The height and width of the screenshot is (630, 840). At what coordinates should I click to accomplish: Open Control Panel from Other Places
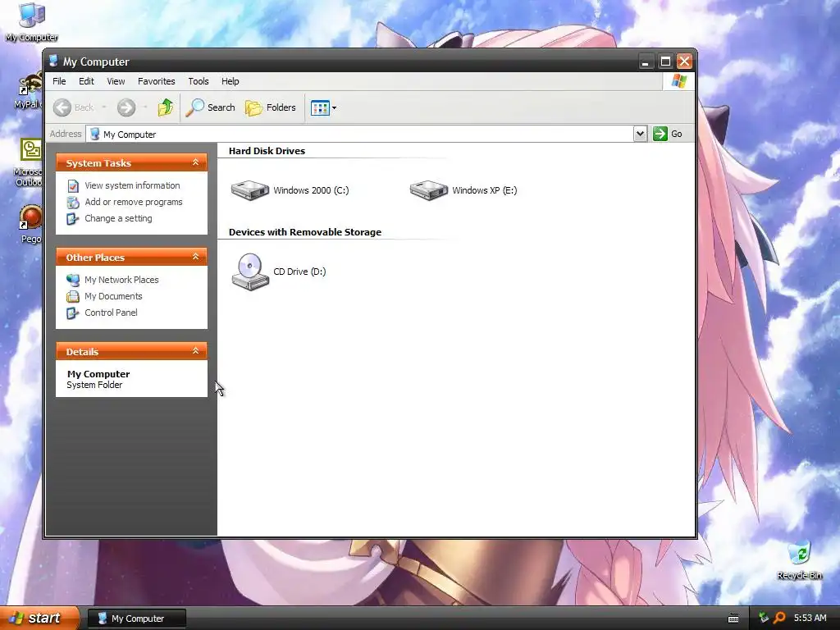tap(111, 313)
